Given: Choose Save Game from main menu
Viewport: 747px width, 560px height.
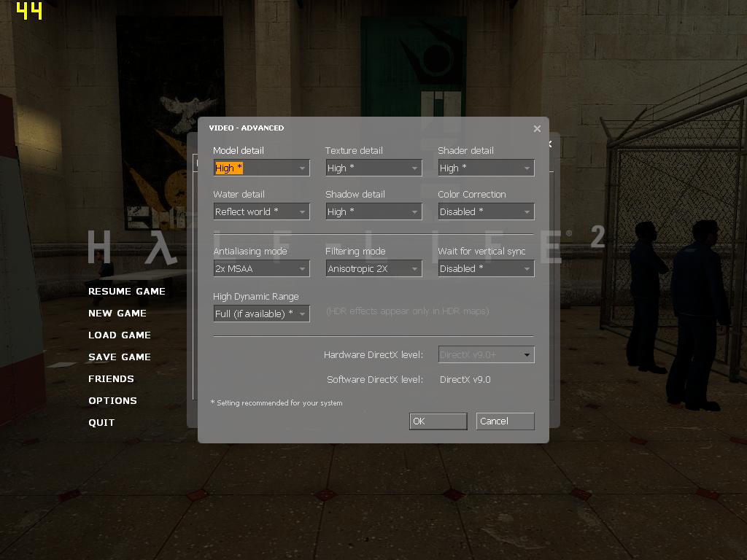Looking at the screenshot, I should point(120,357).
